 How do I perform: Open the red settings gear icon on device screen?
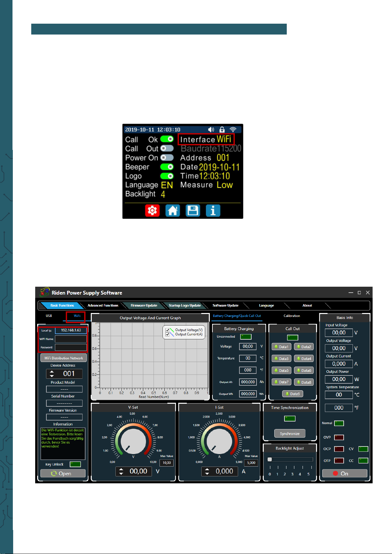click(152, 210)
